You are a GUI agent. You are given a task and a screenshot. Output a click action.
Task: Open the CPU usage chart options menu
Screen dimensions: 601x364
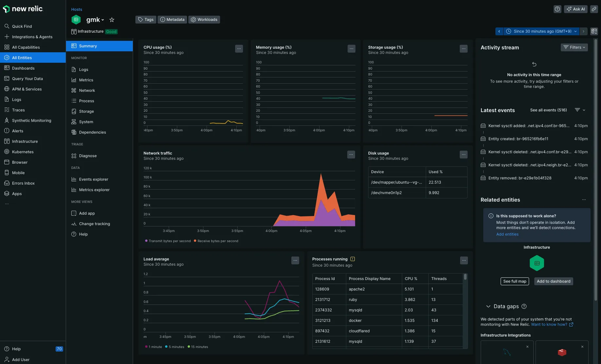239,49
